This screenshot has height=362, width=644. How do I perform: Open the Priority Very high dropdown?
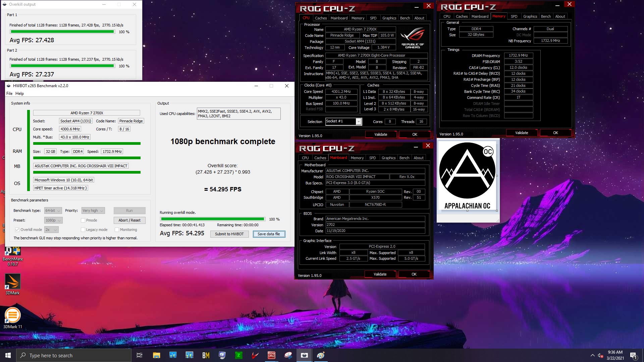point(93,211)
